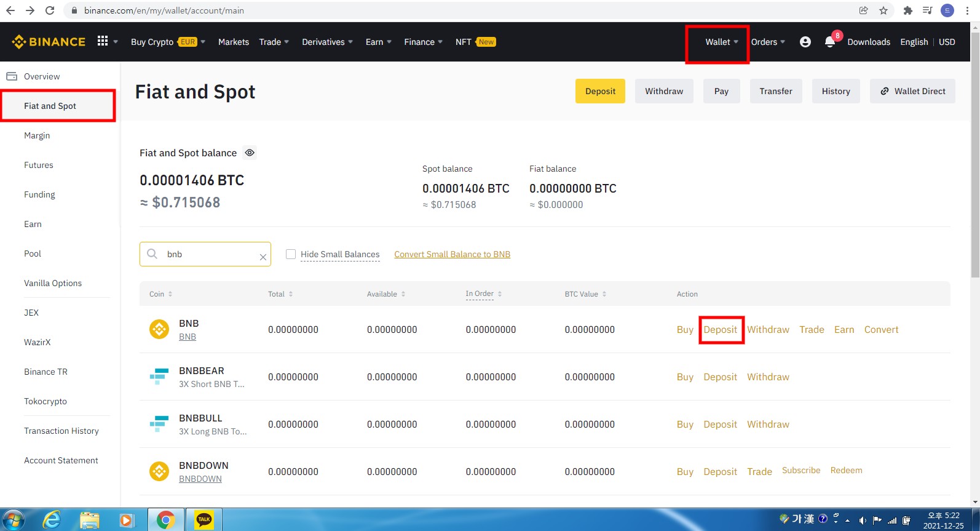Switch to Chrome in the taskbar

pos(165,520)
